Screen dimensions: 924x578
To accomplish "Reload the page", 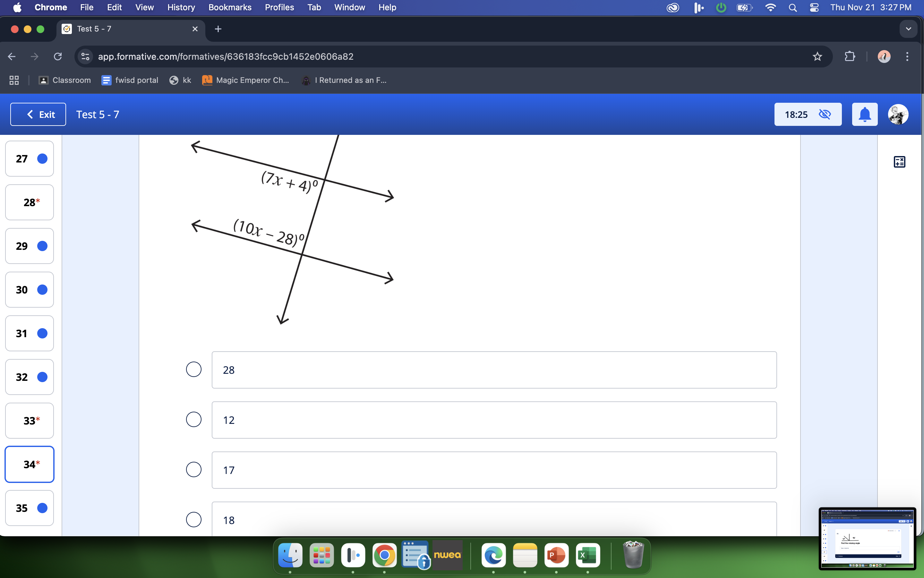I will pyautogui.click(x=58, y=57).
